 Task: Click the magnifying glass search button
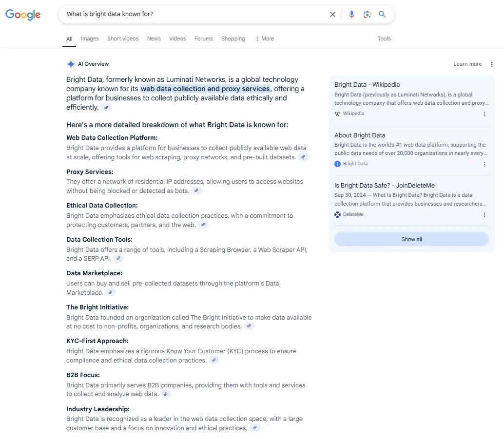point(383,15)
